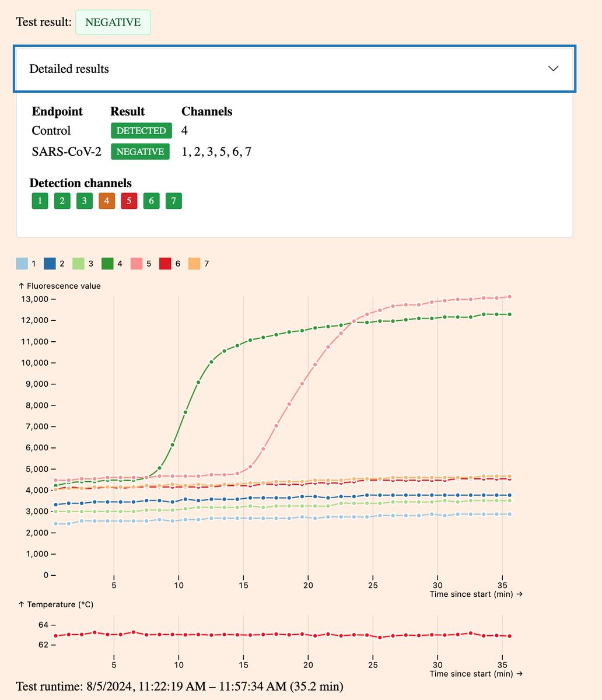This screenshot has height=700, width=602.
Task: Select orange detection channel 4 badge
Action: (x=107, y=201)
